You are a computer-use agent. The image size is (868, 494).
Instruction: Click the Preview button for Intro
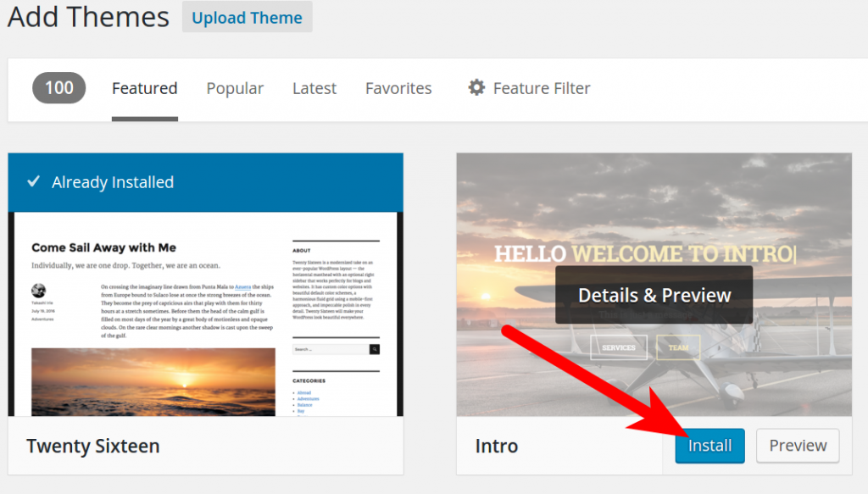tap(798, 446)
